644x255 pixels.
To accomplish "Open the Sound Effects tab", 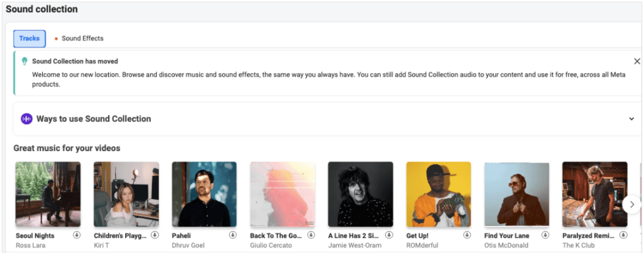I will [82, 38].
